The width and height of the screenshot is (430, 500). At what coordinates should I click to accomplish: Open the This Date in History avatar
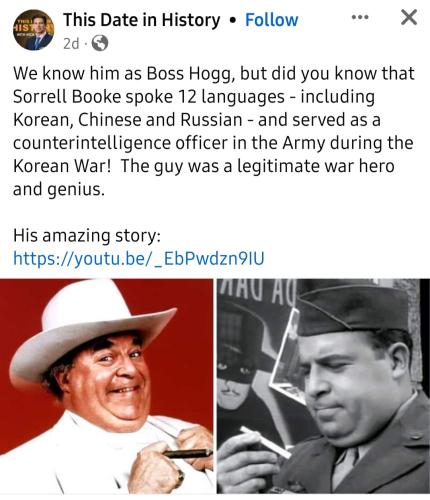34,30
